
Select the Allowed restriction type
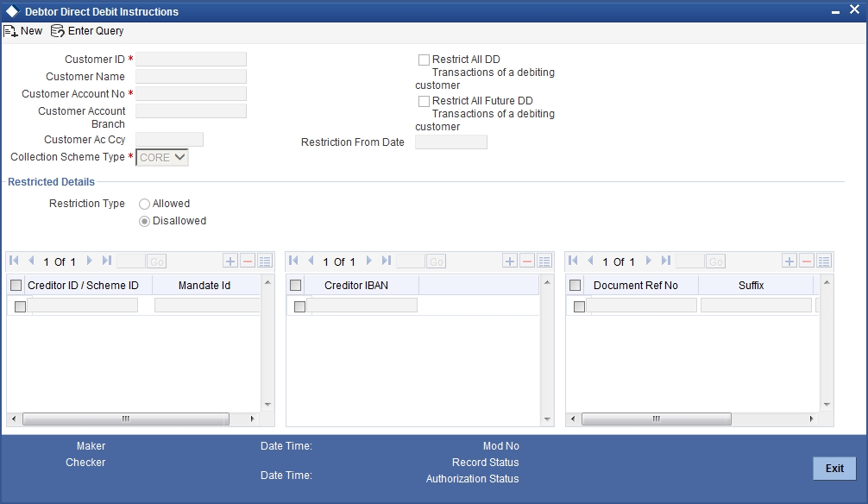[144, 205]
